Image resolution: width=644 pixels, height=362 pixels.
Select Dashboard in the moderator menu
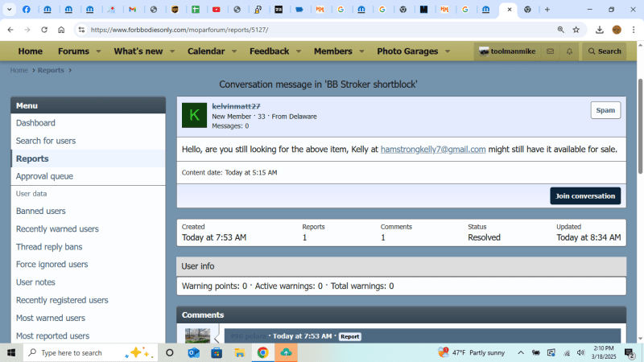tap(89, 123)
